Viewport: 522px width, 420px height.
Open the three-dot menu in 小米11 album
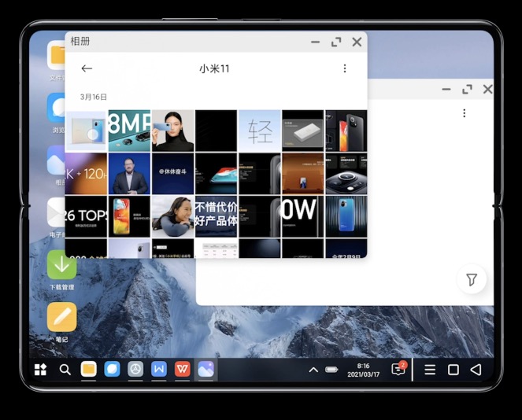pyautogui.click(x=344, y=68)
